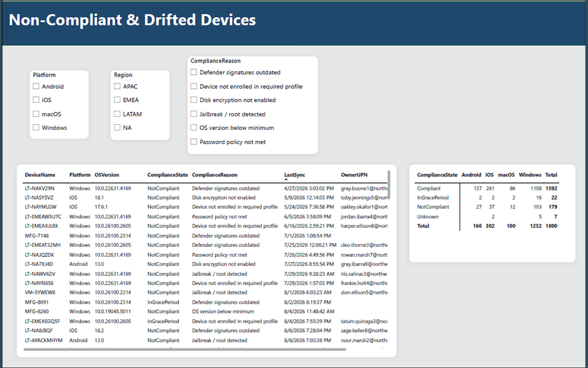Click the Compliant row label in matrix
588x368 pixels.
click(x=429, y=189)
